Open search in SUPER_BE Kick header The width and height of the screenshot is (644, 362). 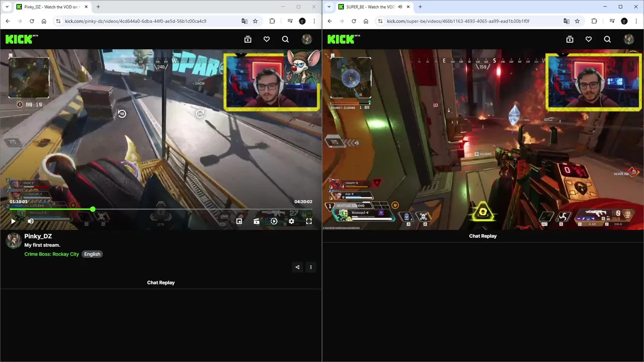coord(607,39)
